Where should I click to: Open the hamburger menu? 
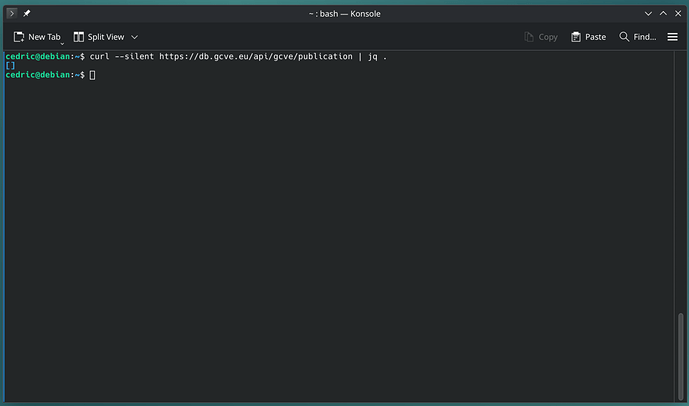[672, 37]
